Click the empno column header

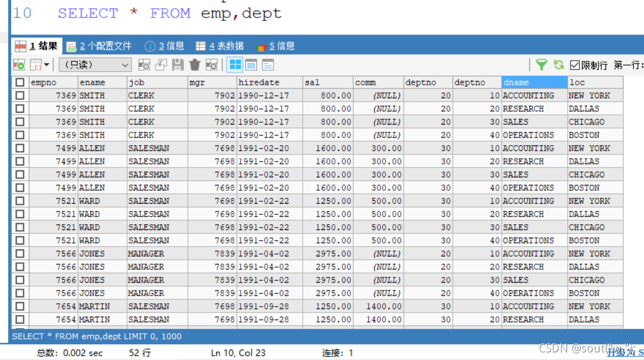point(53,82)
